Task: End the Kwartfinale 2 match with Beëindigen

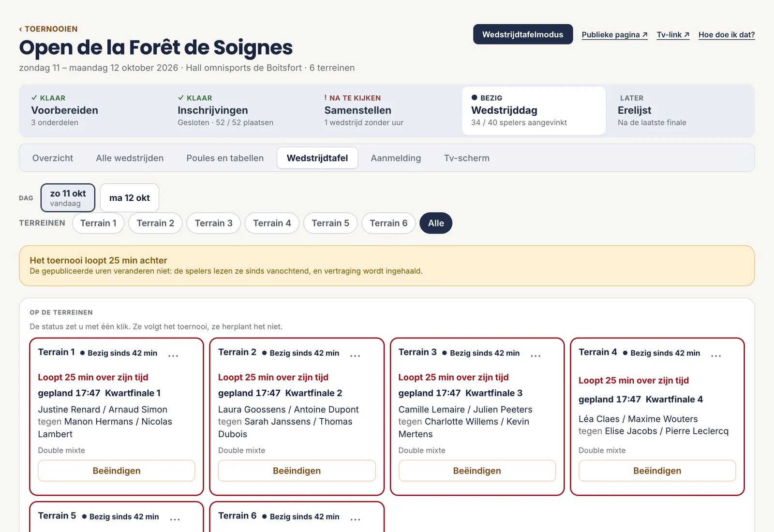Action: tap(297, 471)
